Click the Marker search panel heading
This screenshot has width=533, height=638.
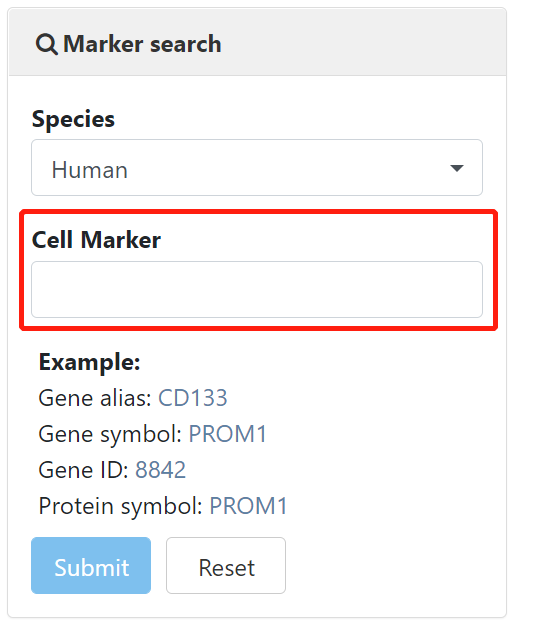point(142,44)
